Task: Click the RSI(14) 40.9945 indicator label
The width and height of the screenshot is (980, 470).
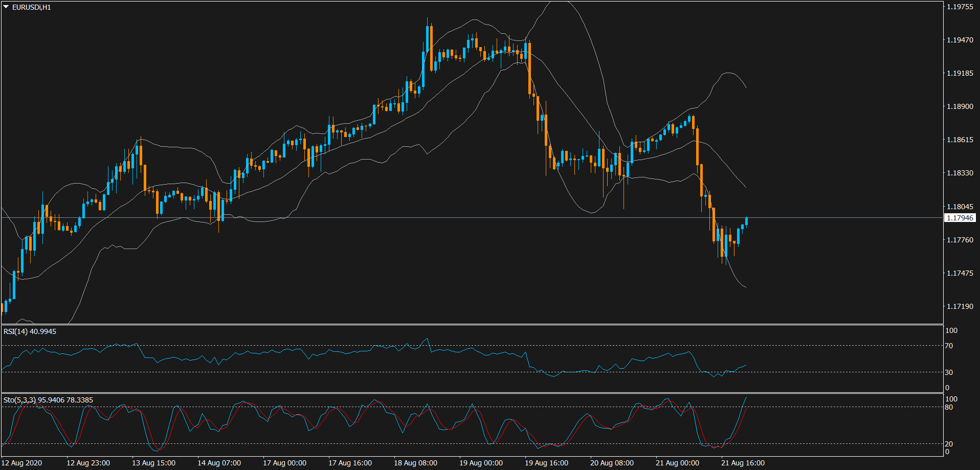Action: [30, 331]
